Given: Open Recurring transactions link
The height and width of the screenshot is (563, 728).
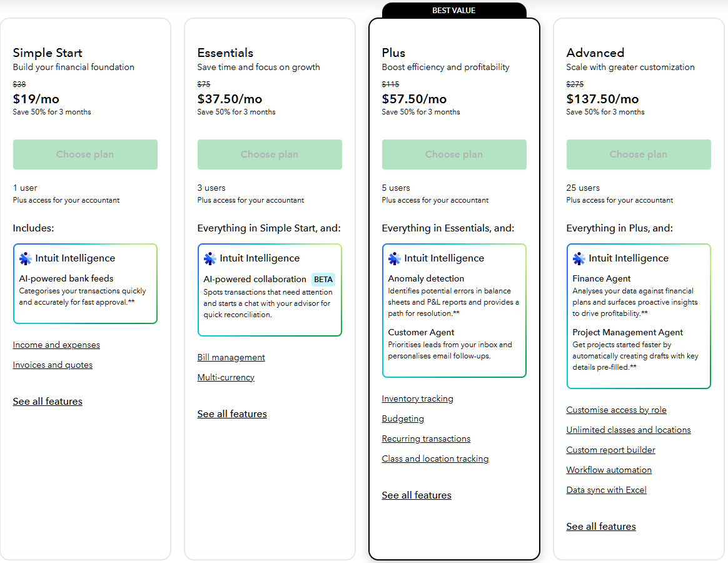Looking at the screenshot, I should coord(426,439).
